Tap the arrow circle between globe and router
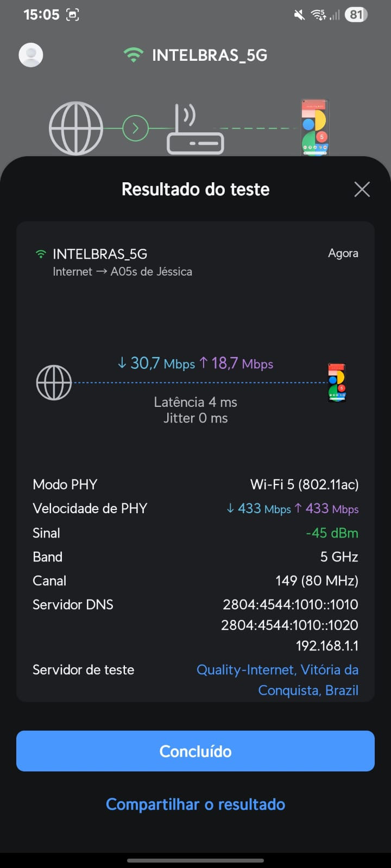This screenshot has height=868, width=391. coord(135,129)
